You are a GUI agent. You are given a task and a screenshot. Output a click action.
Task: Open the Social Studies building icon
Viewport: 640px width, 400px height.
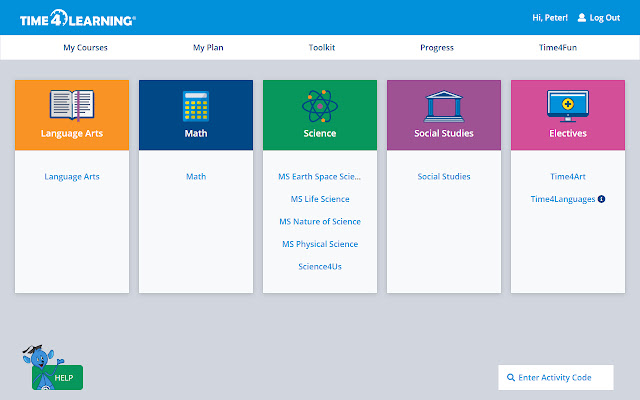point(444,106)
